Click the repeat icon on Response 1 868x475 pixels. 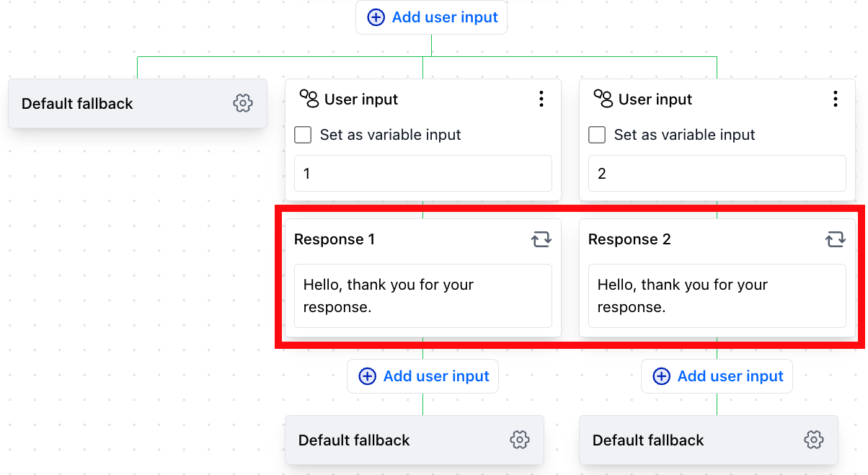541,239
